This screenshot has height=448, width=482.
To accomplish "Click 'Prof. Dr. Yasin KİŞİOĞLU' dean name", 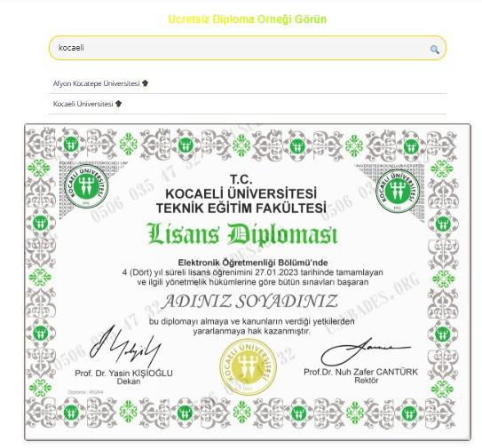I will point(124,373).
